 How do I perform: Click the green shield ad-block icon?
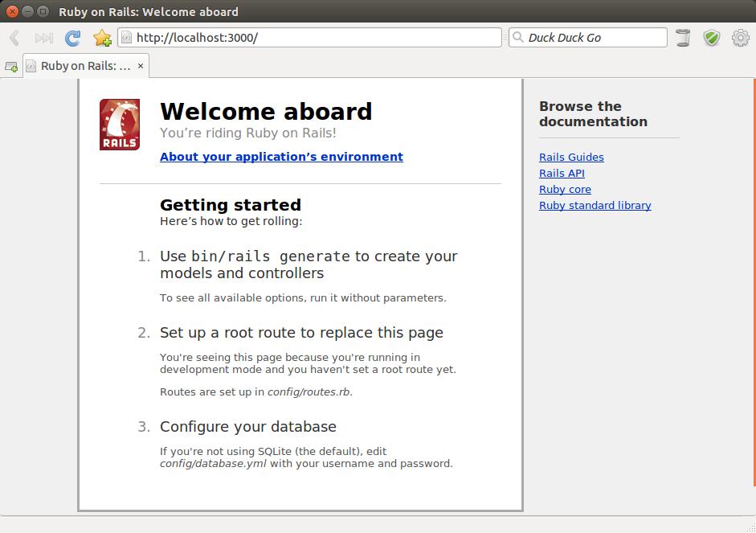[x=712, y=38]
